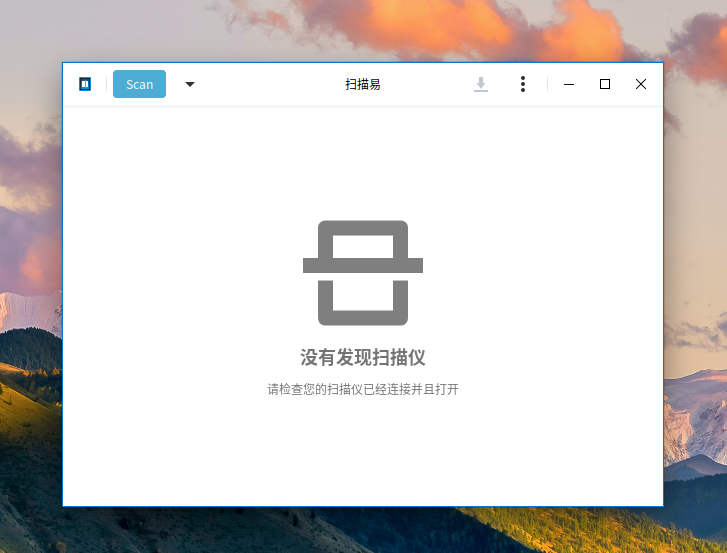This screenshot has height=553, width=727.
Task: Click the 没有发现扫描仪 heading
Action: (x=363, y=357)
